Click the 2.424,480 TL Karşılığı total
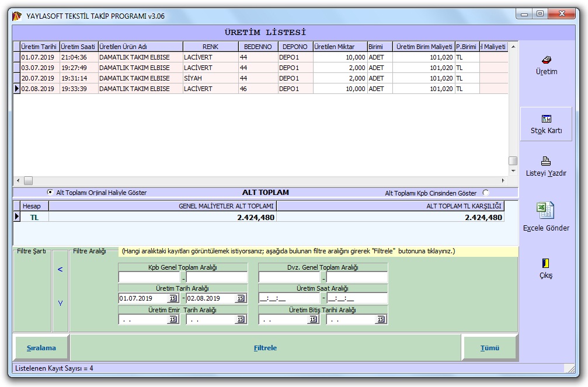This screenshot has width=588, height=387. click(483, 218)
